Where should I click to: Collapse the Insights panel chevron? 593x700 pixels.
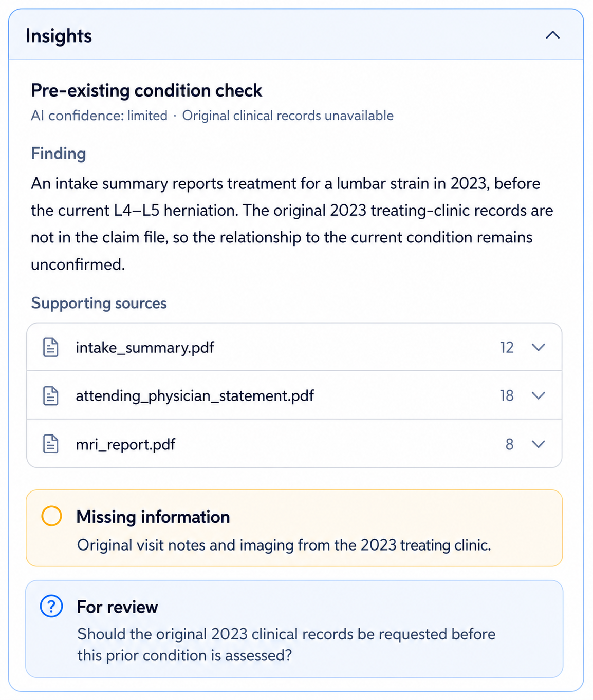pos(552,35)
